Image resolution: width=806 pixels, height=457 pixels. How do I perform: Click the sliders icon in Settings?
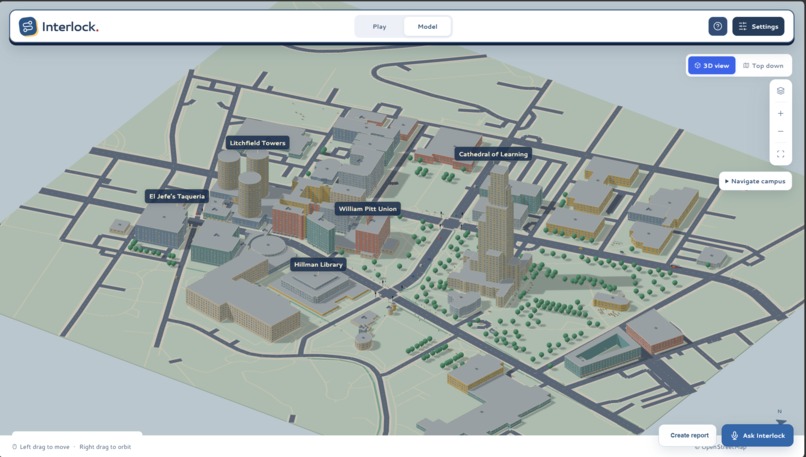(743, 26)
